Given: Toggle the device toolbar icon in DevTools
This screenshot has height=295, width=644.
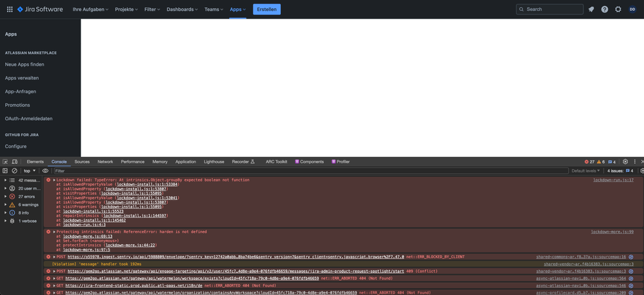Looking at the screenshot, I should (x=14, y=162).
